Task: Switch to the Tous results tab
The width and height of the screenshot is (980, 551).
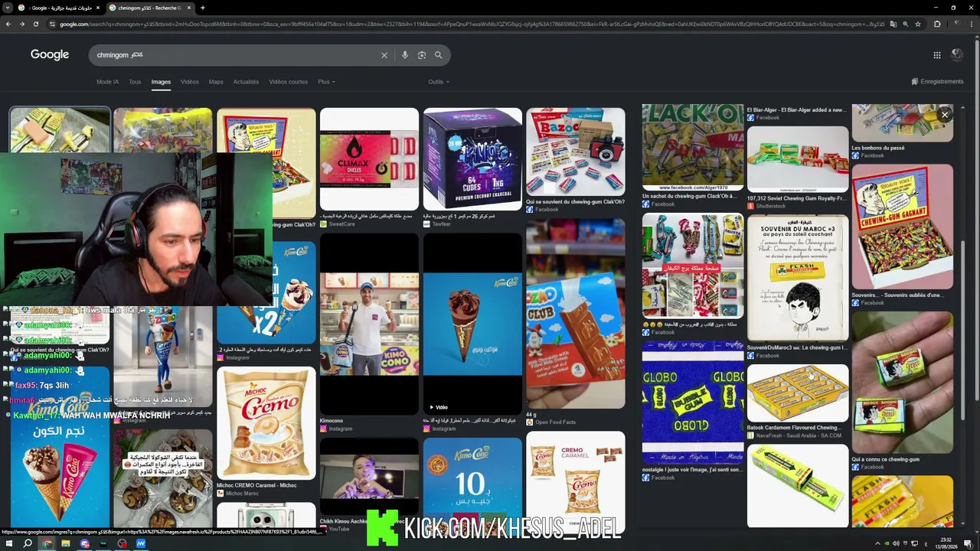Action: (x=135, y=82)
